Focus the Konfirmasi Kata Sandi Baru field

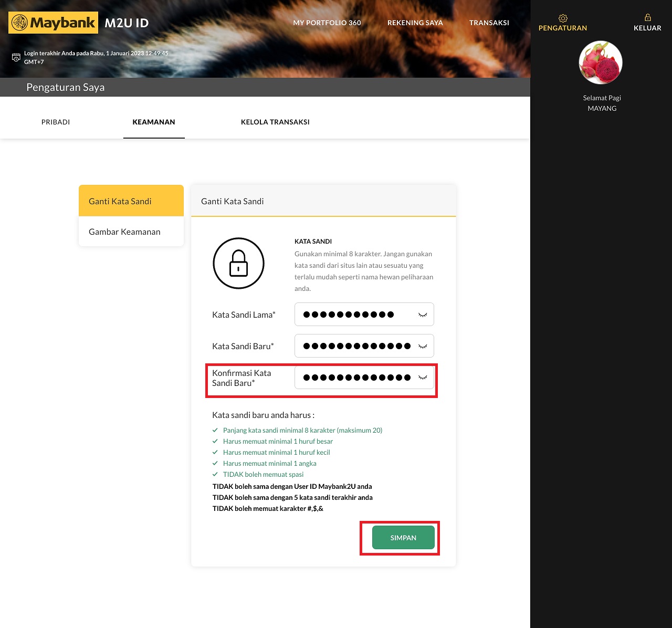[364, 378]
